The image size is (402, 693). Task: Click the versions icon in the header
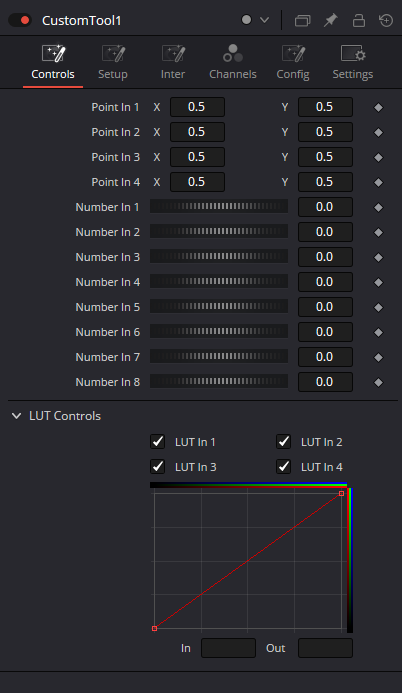coord(303,20)
